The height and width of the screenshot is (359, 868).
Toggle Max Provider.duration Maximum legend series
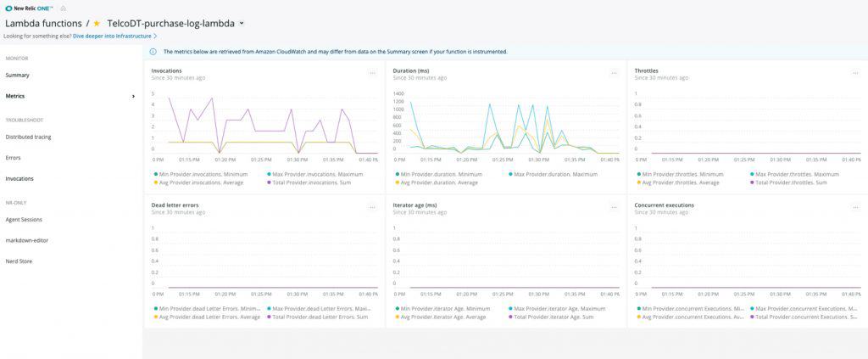[554, 174]
